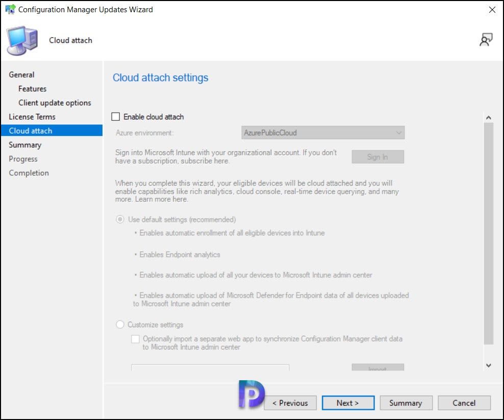
Task: Click the scrollbar down arrow
Action: [x=489, y=365]
